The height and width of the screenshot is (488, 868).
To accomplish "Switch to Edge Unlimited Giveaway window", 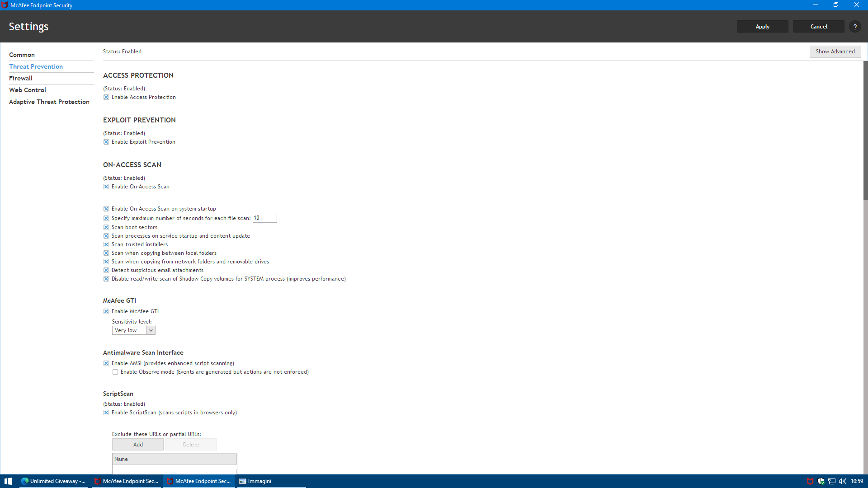I will click(x=54, y=481).
